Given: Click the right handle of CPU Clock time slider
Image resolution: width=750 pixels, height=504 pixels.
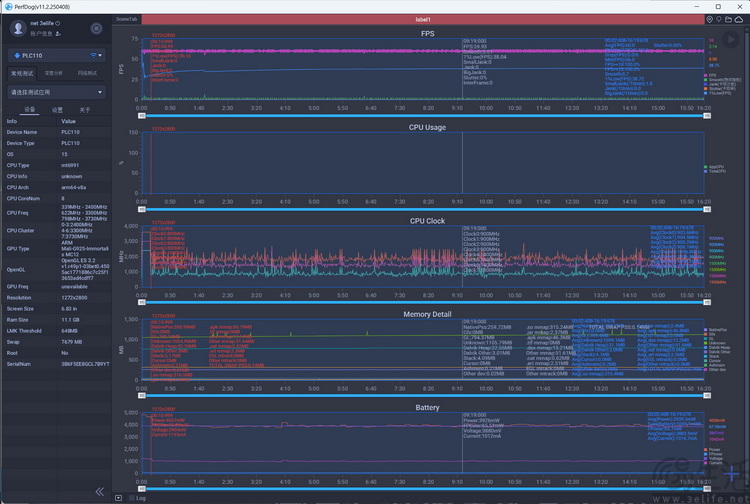Looking at the screenshot, I should [707, 302].
